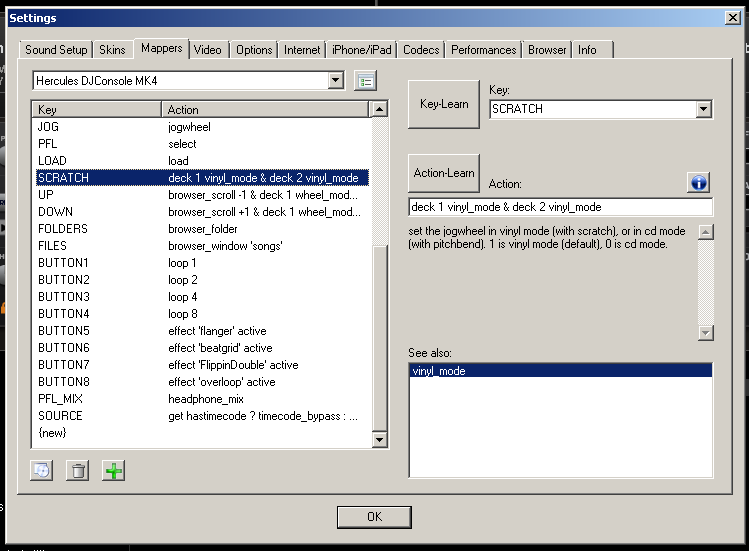749x551 pixels.
Task: Select the iPhone/iPad tab
Action: (362, 50)
